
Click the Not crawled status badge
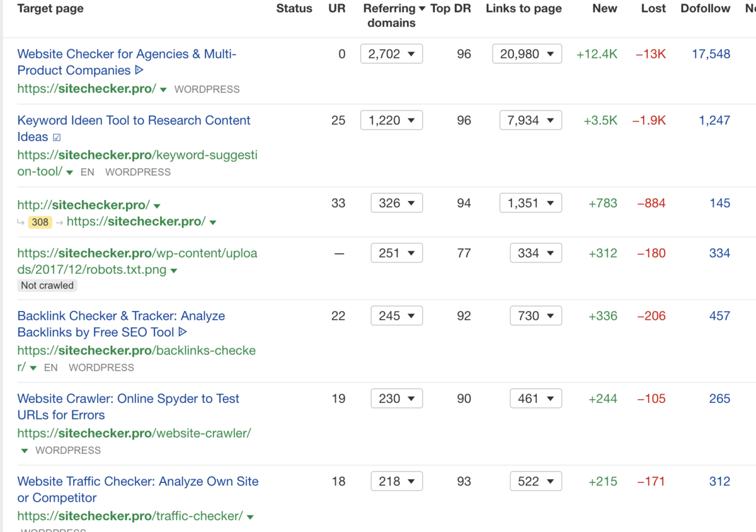click(47, 286)
